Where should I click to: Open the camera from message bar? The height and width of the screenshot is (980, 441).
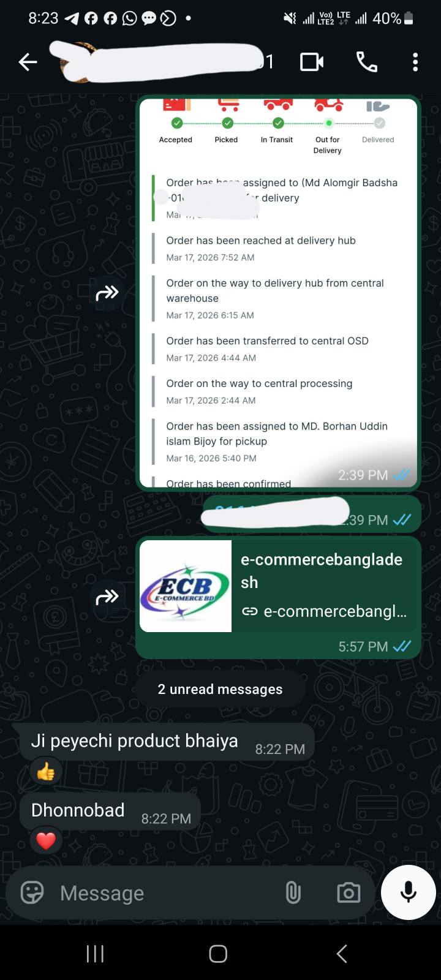349,893
